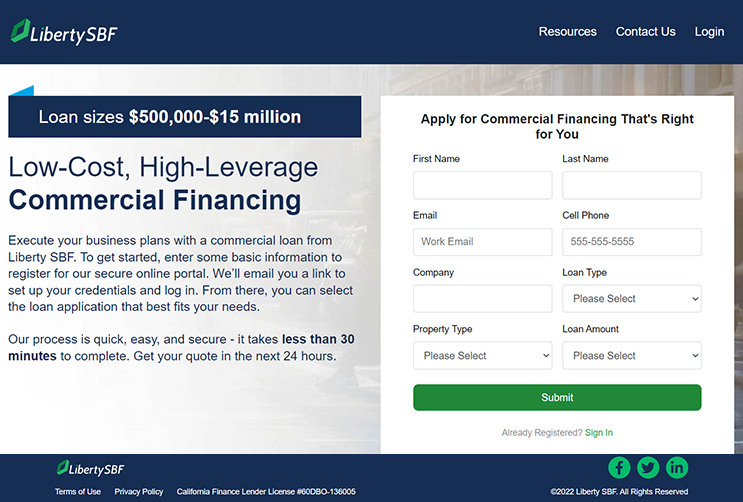
Task: Open the Facebook icon in footer
Action: [x=619, y=467]
